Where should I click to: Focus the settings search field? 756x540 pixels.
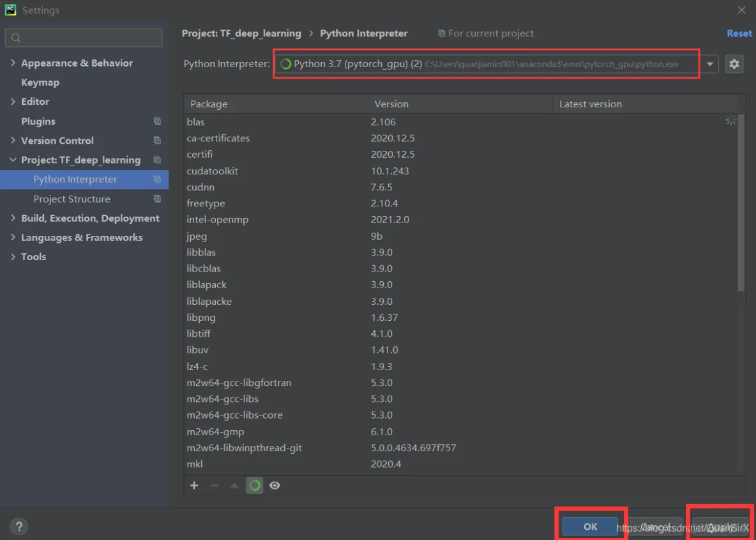click(x=84, y=38)
